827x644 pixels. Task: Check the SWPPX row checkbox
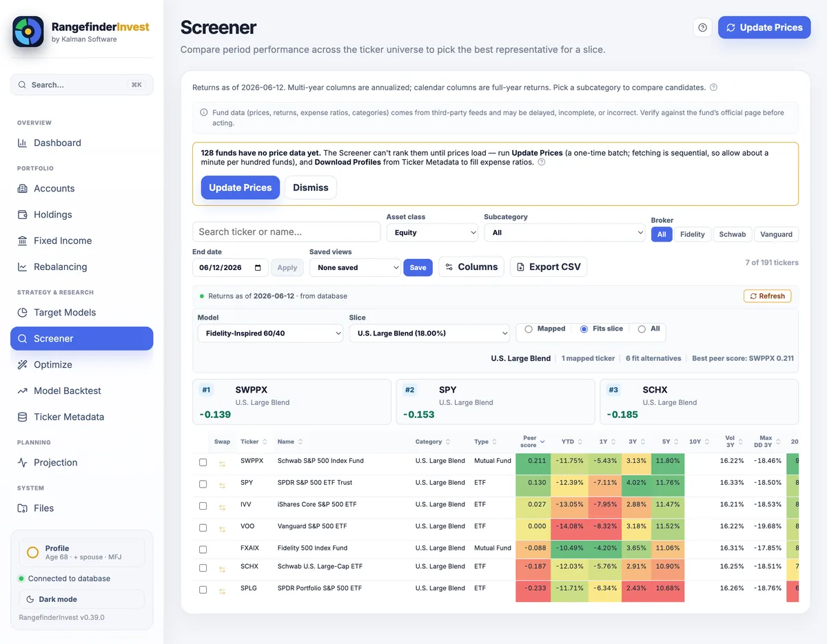[x=203, y=462]
